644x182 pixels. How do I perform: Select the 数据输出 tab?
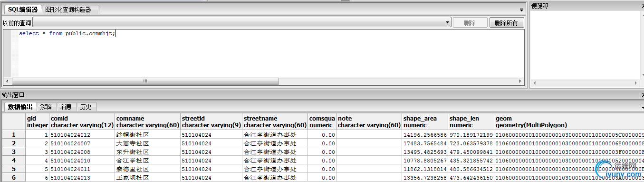click(x=20, y=107)
